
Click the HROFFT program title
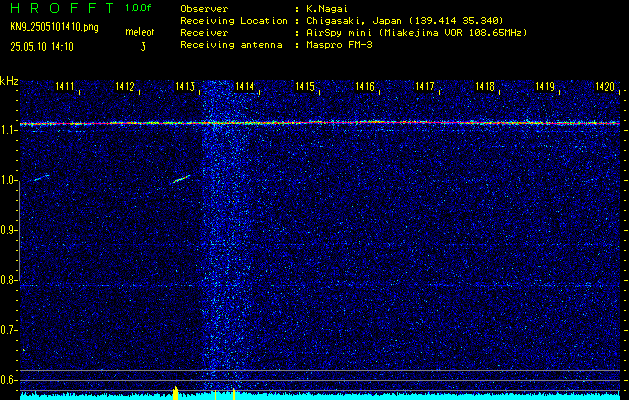61,8
